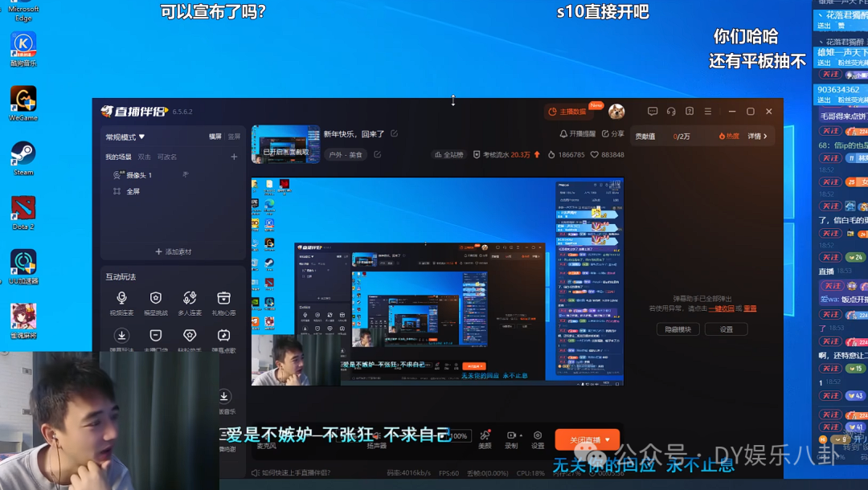The image size is (868, 490).
Task: Open the hamburger main menu
Action: tap(708, 112)
